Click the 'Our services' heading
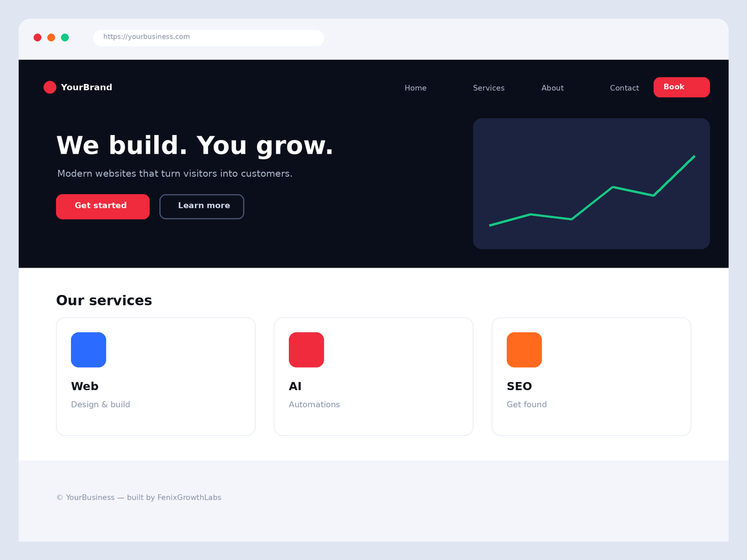The height and width of the screenshot is (560, 747). coord(104,301)
